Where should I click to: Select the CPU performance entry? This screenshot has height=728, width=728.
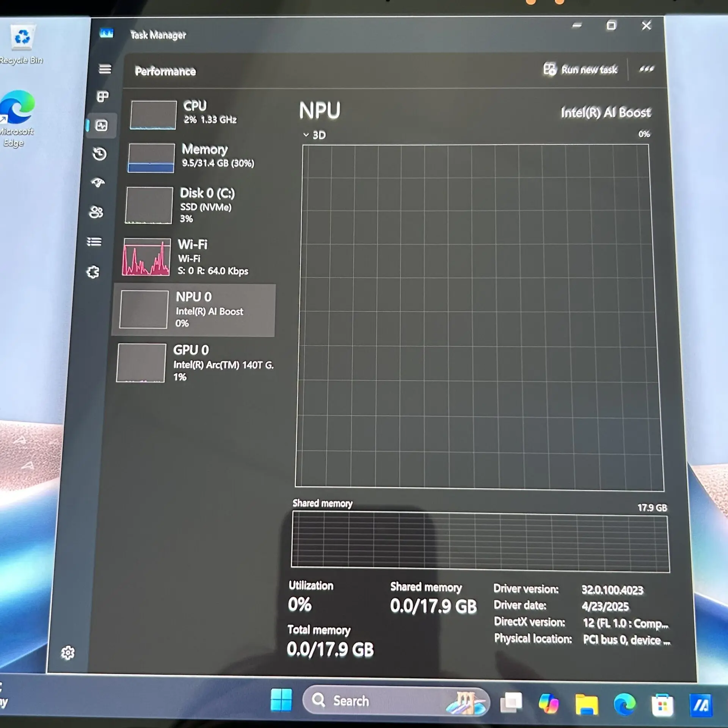[x=202, y=114]
